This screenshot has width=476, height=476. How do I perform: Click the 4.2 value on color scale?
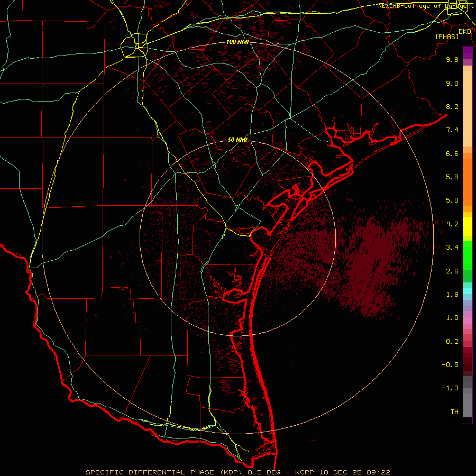(452, 224)
